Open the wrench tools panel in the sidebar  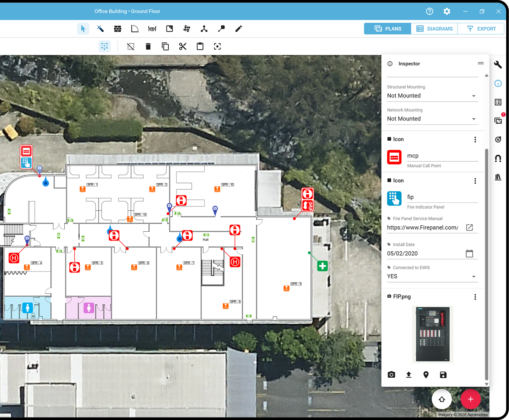click(498, 65)
